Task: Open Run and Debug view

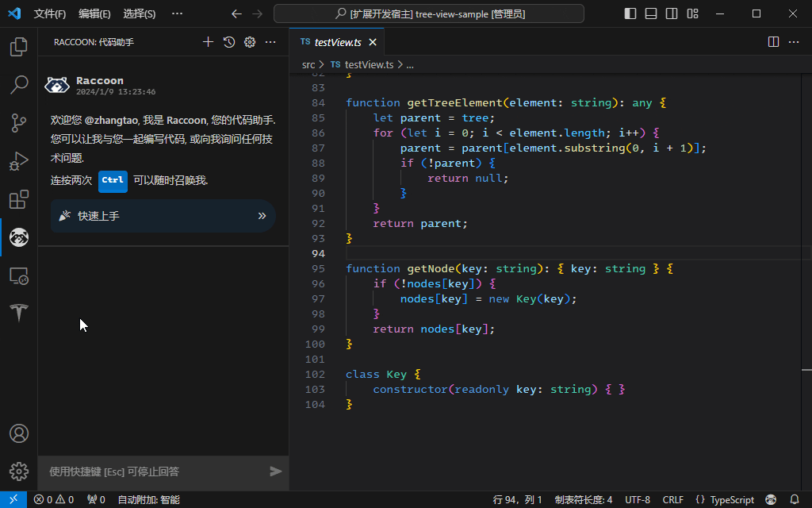Action: (x=18, y=161)
